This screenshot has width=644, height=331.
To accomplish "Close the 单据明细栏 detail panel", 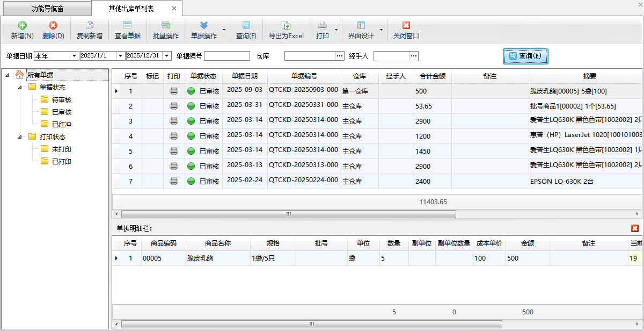I will tap(634, 228).
